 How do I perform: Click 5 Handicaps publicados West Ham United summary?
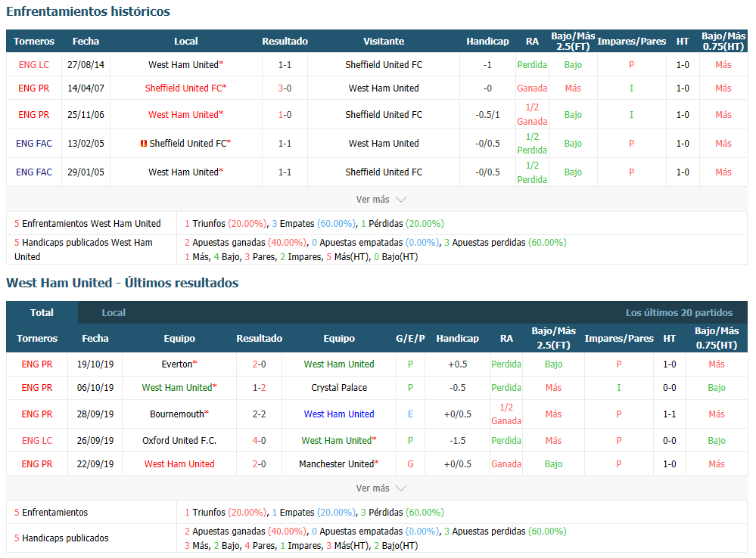point(83,250)
